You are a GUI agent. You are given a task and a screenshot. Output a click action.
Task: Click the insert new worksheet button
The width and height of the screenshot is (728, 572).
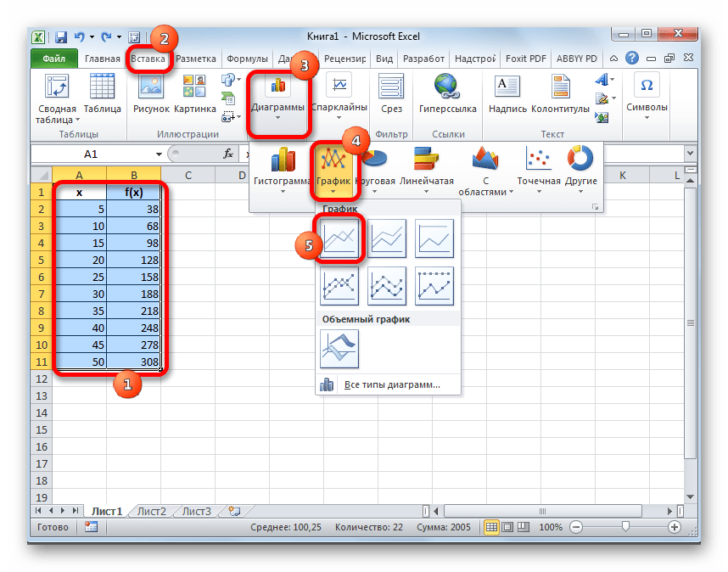[234, 511]
